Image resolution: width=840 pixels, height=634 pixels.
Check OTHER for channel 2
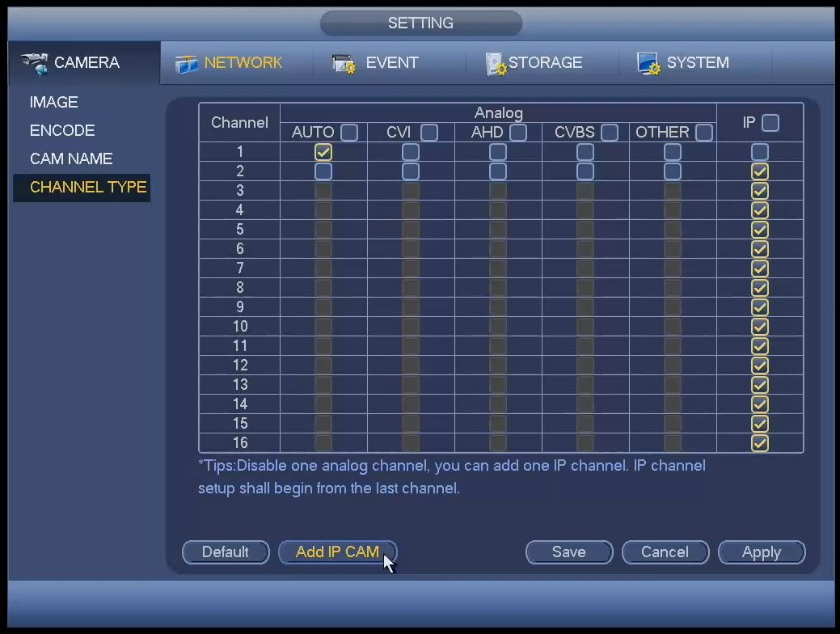673,171
